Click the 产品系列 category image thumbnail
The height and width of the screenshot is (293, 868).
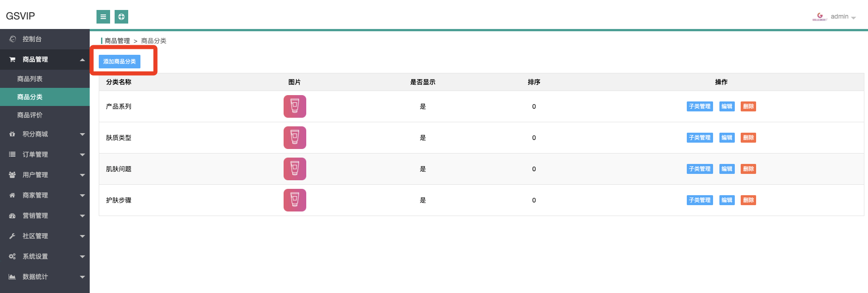[295, 106]
